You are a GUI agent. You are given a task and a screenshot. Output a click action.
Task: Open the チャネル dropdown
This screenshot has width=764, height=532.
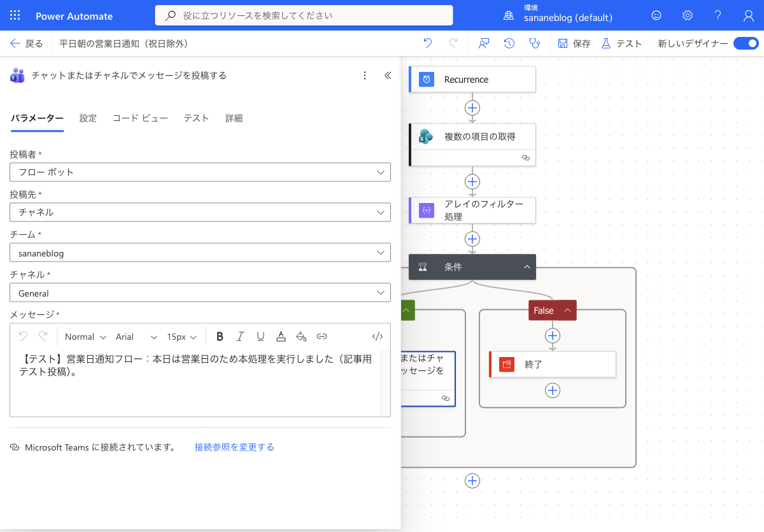(200, 293)
